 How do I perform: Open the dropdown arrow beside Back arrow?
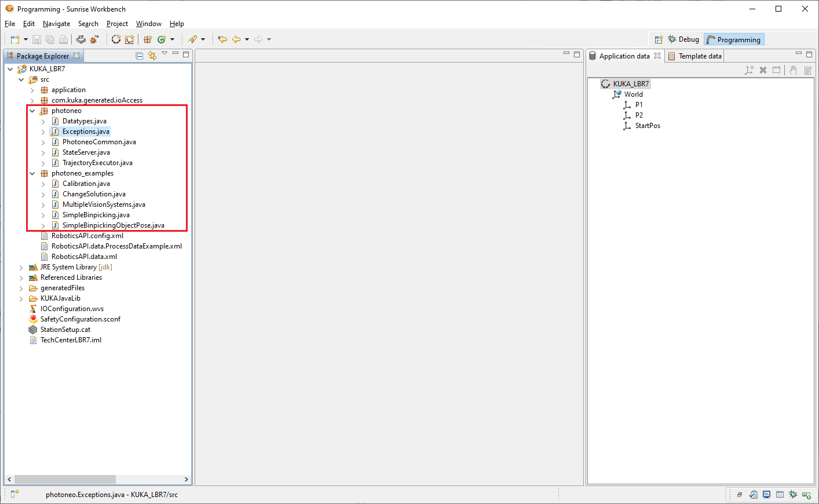tap(247, 39)
